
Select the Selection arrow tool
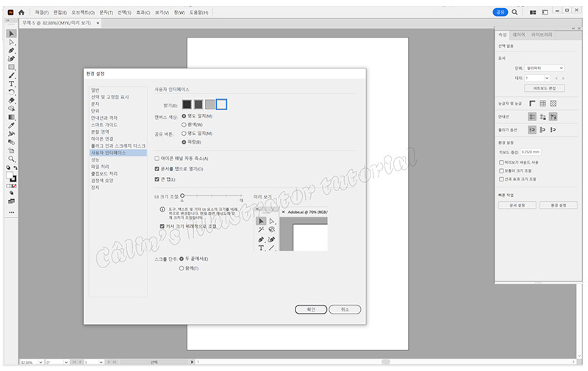tap(11, 34)
